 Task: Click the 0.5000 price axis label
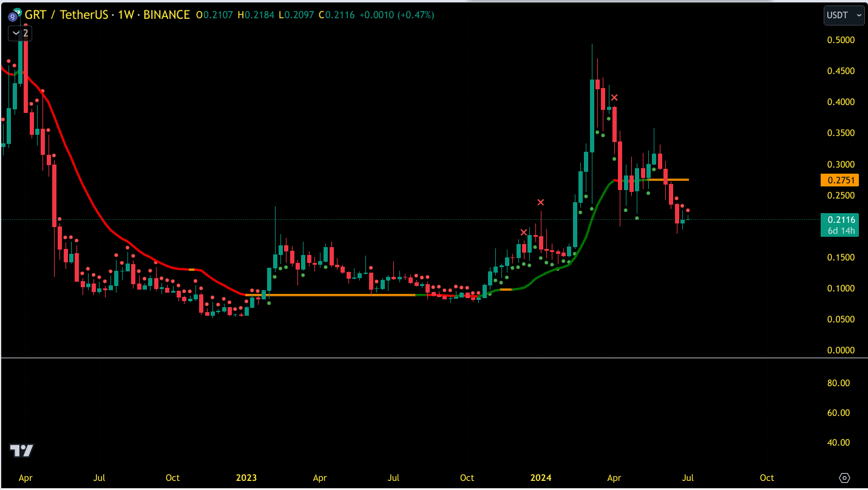[x=841, y=40]
